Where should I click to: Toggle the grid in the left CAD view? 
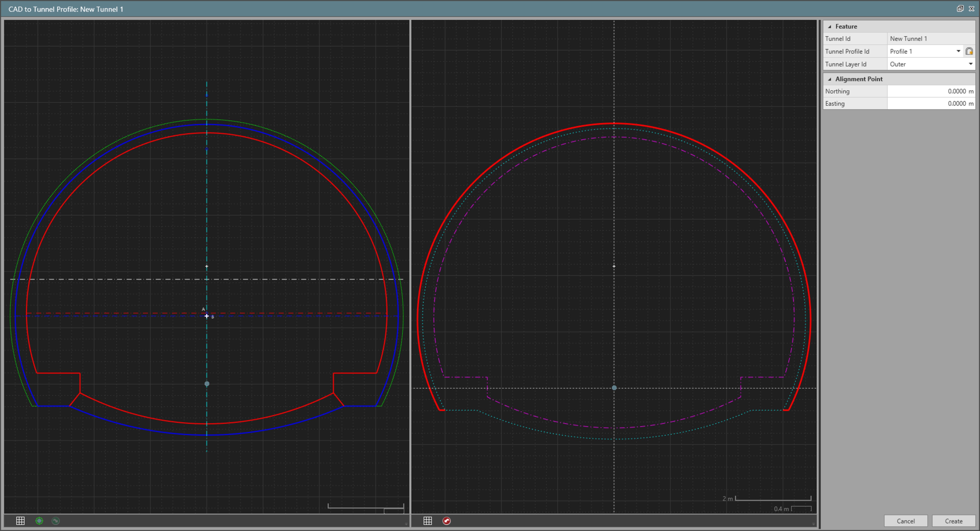point(20,521)
